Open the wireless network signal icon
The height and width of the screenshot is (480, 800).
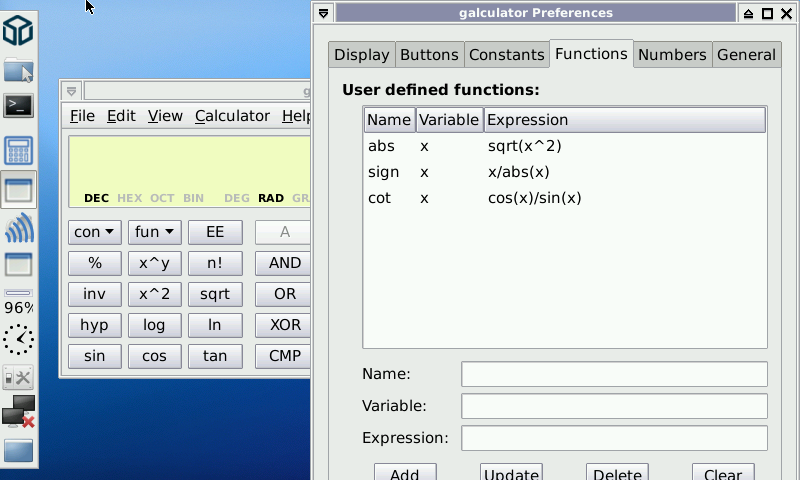click(x=19, y=228)
